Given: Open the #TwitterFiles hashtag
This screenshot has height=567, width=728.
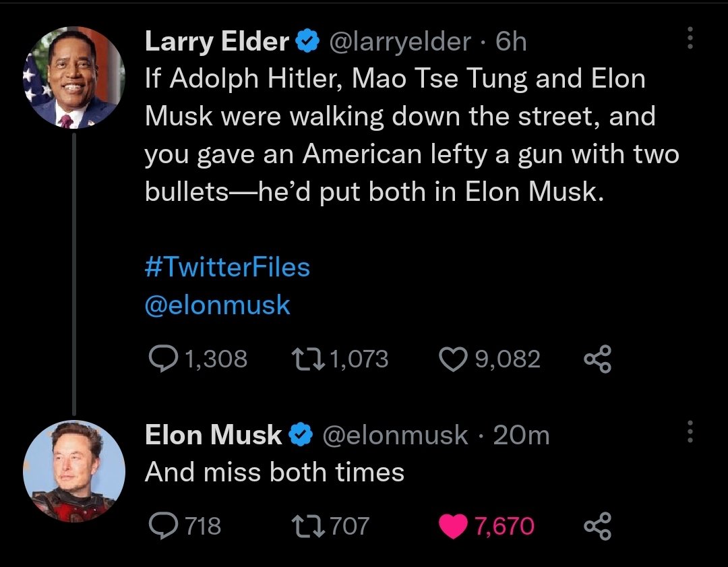Looking at the screenshot, I should pos(227,268).
